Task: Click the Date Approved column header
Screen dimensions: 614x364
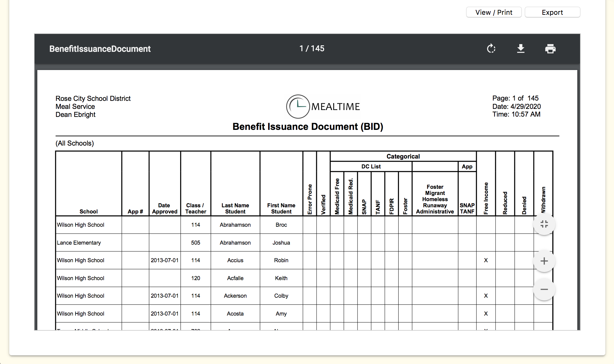Action: [164, 208]
